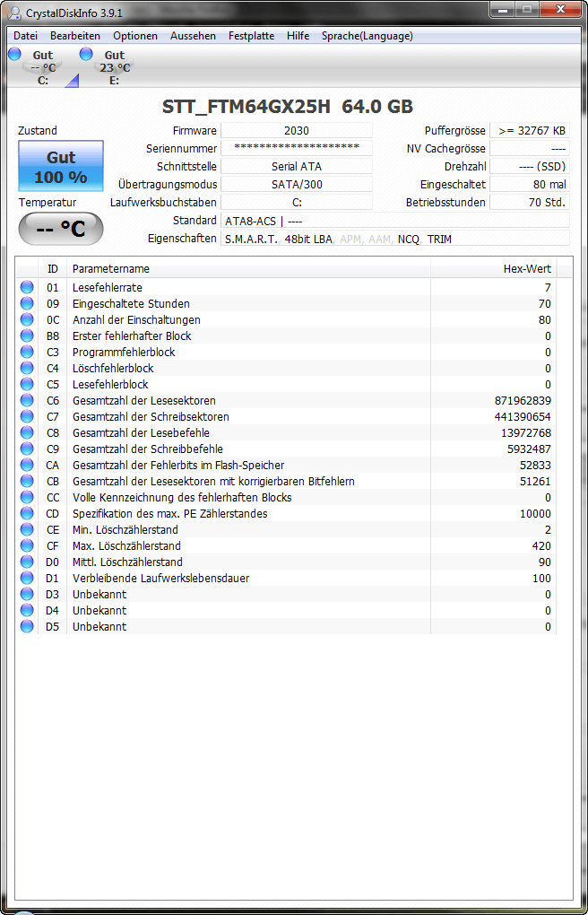Click status orb of Lesefehlerrate row

point(27,288)
